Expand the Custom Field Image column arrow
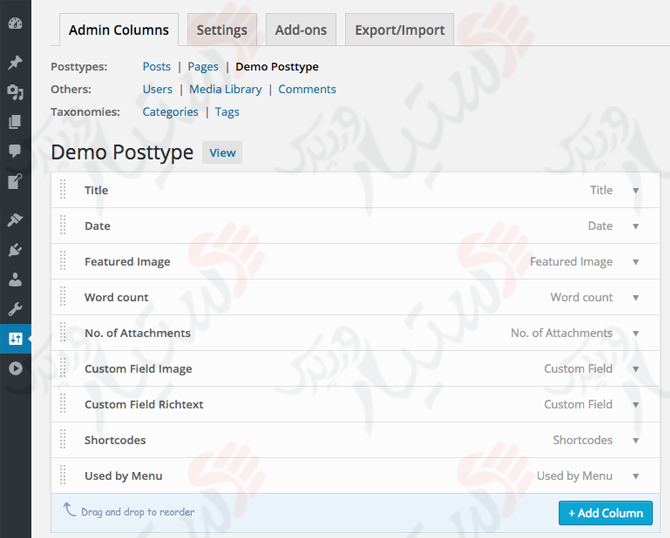The height and width of the screenshot is (538, 670). (636, 369)
